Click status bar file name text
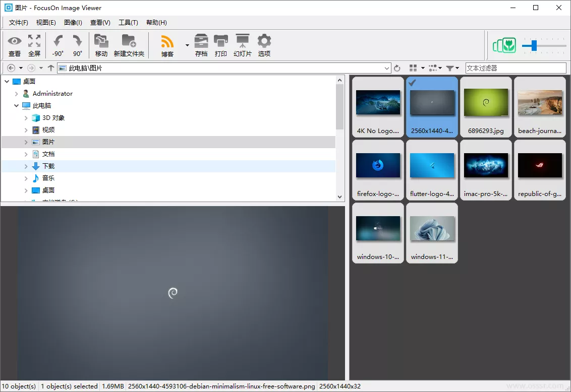The height and width of the screenshot is (392, 571). [x=221, y=386]
